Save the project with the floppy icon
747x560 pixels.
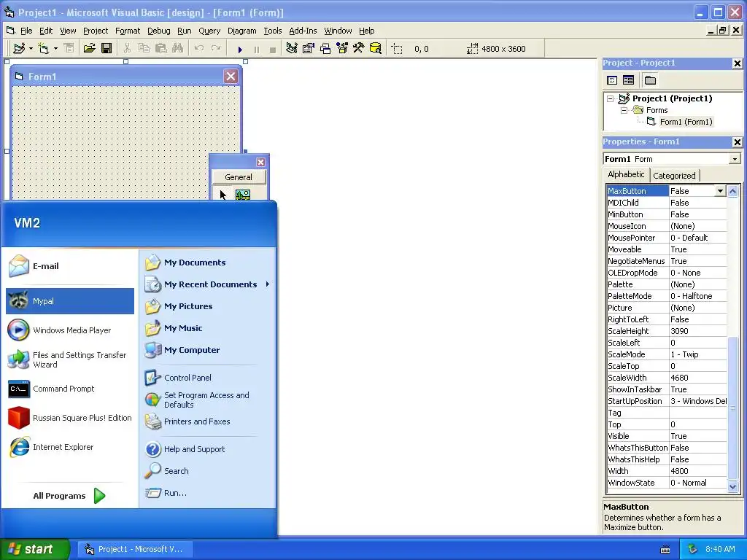point(107,49)
